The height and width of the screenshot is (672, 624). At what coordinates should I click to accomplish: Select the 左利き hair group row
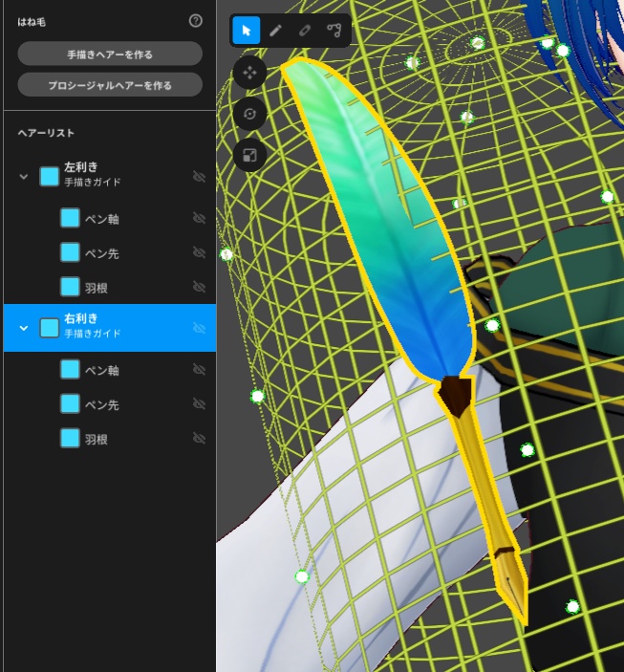tap(110, 177)
